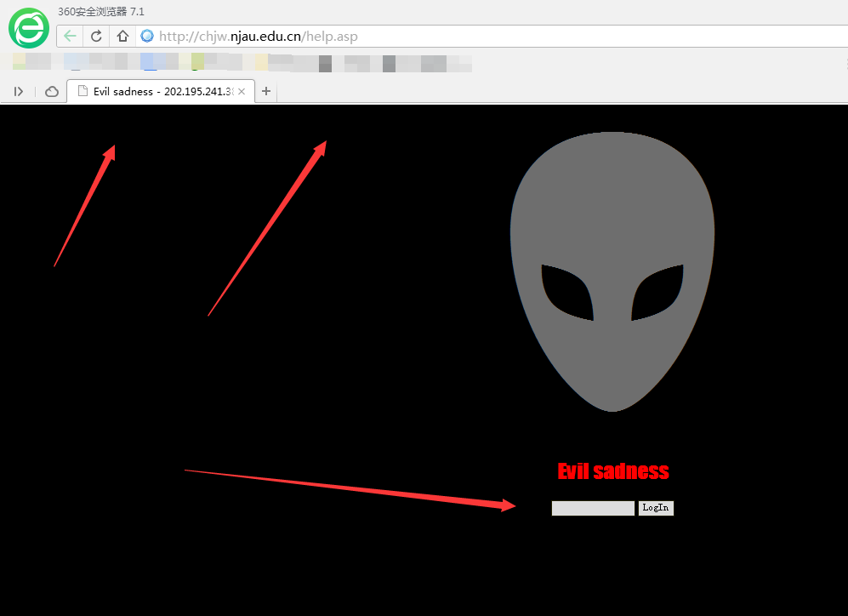Click the password input field
The image size is (848, 616).
click(x=593, y=508)
